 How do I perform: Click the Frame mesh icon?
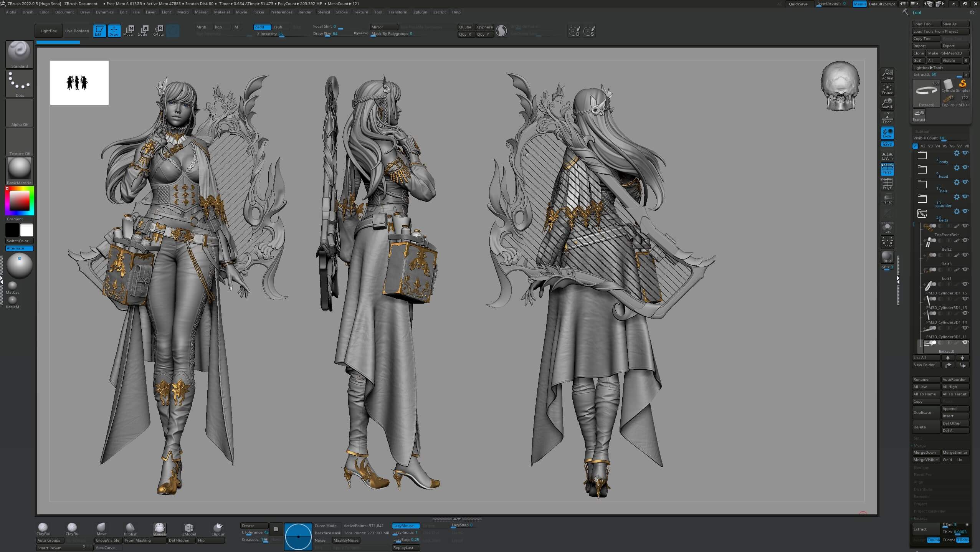(x=887, y=89)
